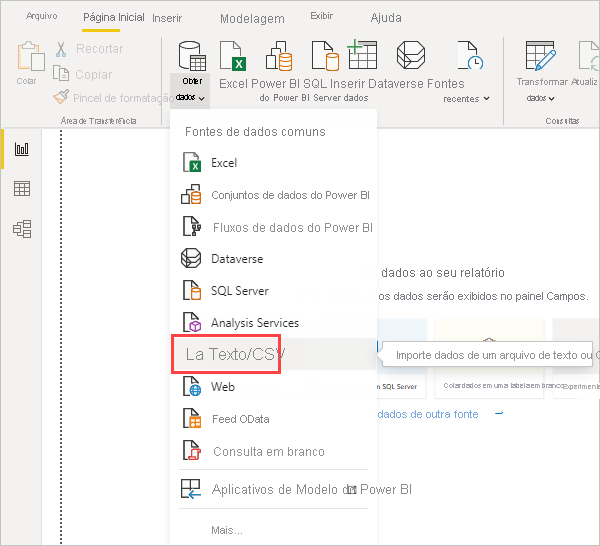
Task: Click the Web globe icon in list
Action: (192, 386)
